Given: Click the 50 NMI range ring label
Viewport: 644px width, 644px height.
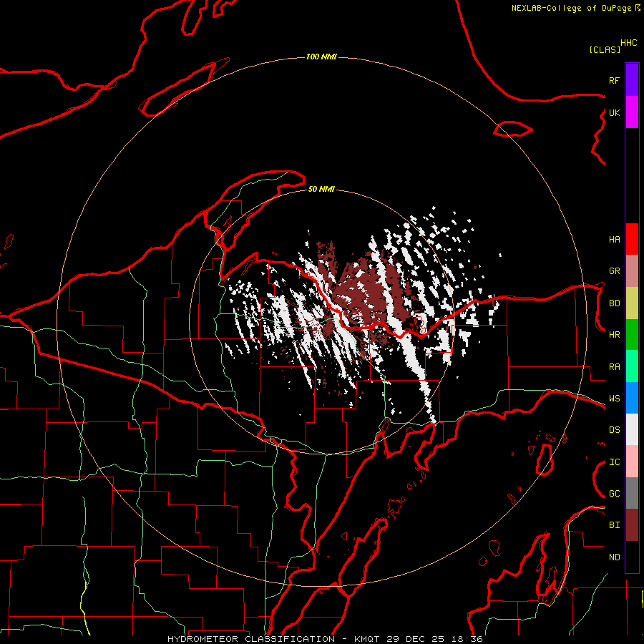Looking at the screenshot, I should 321,189.
